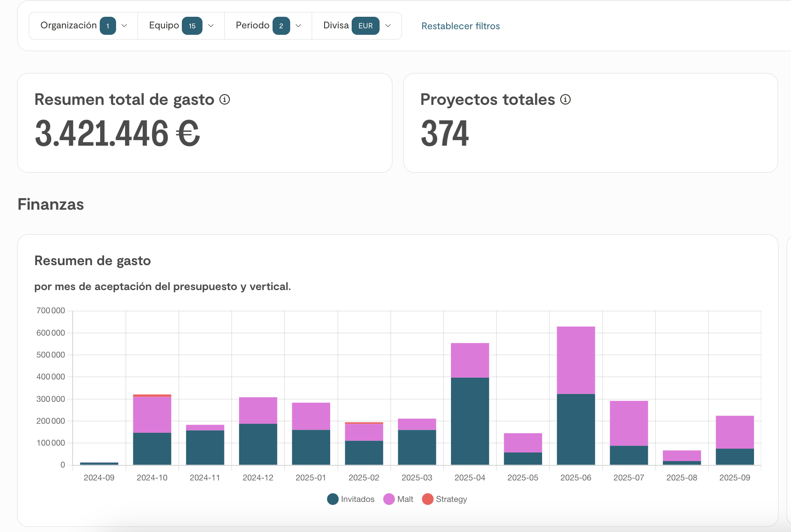Toggle the Strategy legend series
Image resolution: width=791 pixels, height=532 pixels.
tap(445, 499)
